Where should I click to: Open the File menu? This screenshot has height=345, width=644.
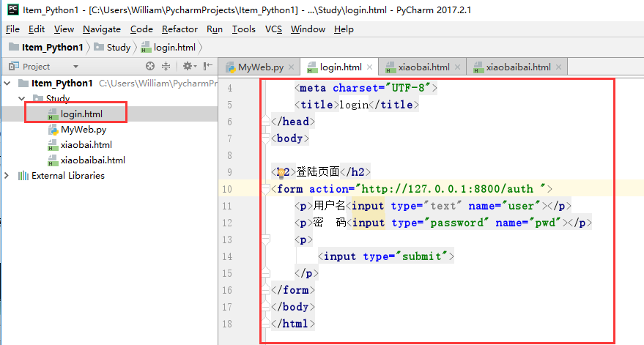click(12, 29)
